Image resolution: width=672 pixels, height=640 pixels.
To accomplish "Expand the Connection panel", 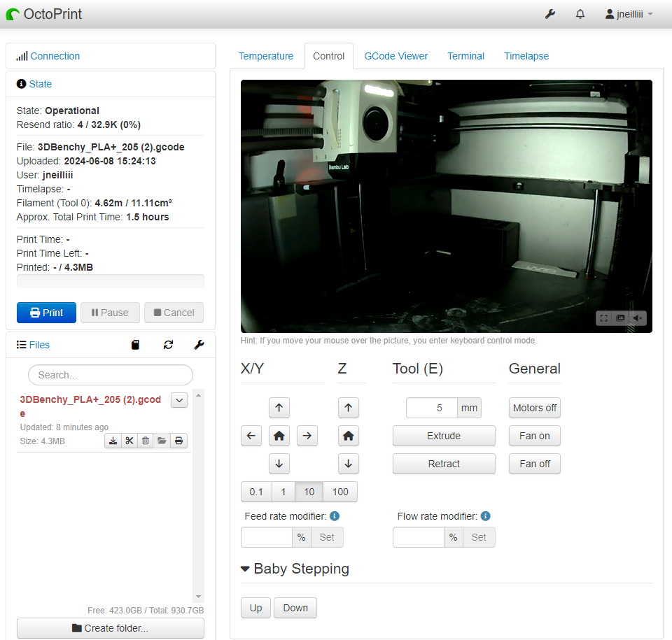I will pyautogui.click(x=55, y=56).
